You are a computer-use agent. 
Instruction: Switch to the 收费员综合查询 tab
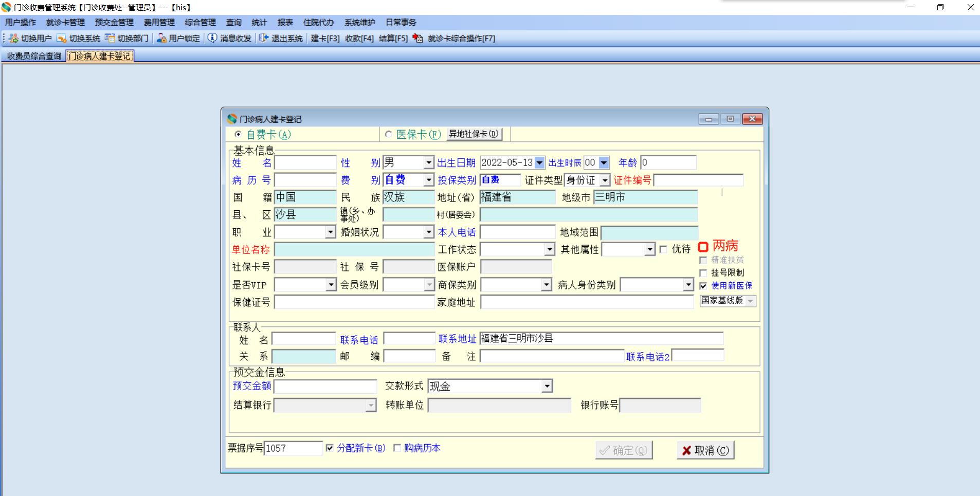pos(34,56)
